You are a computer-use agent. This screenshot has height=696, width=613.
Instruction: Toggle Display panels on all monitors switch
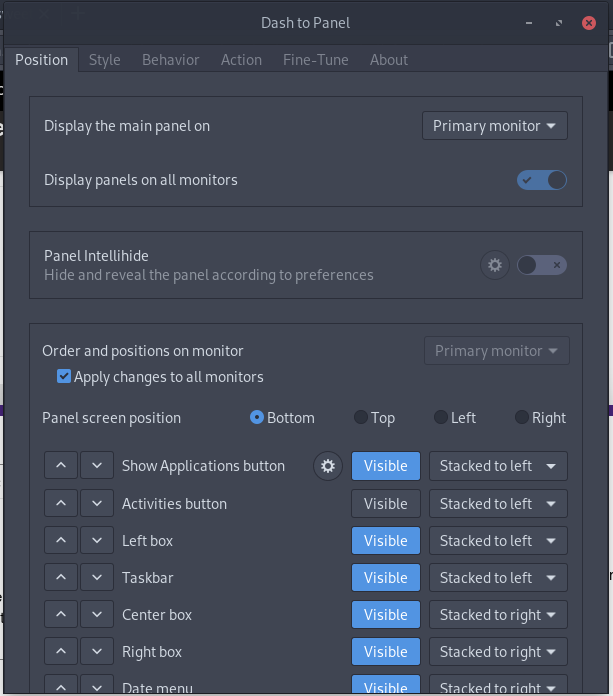542,180
